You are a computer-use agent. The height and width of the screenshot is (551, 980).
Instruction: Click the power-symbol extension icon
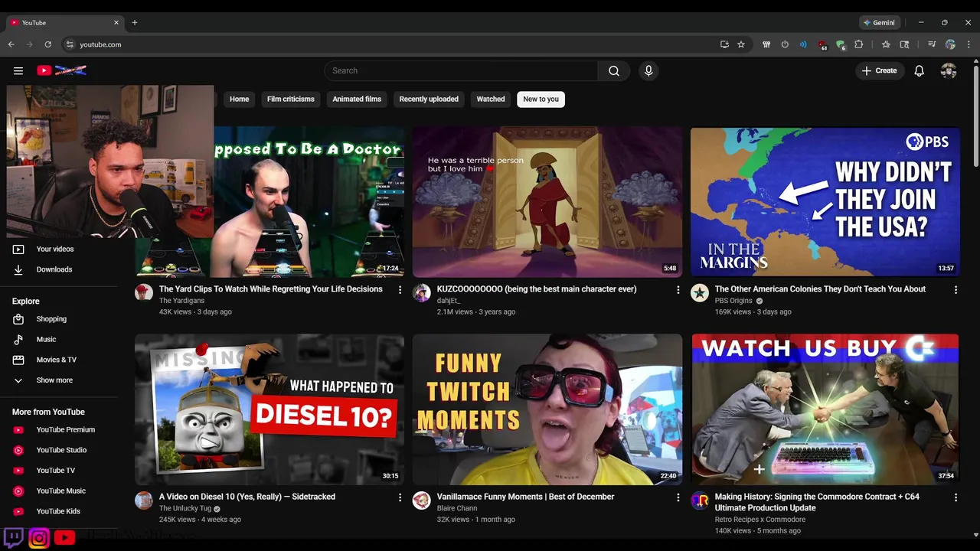(x=785, y=44)
